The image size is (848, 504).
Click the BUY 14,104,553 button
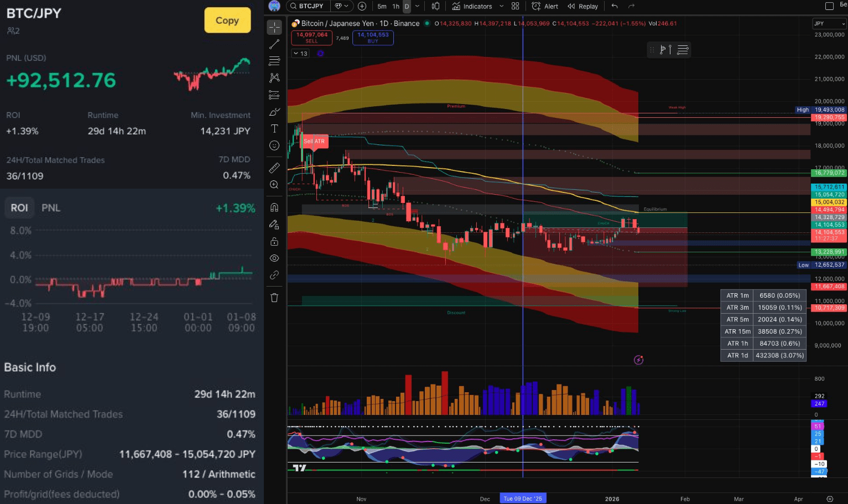point(373,38)
